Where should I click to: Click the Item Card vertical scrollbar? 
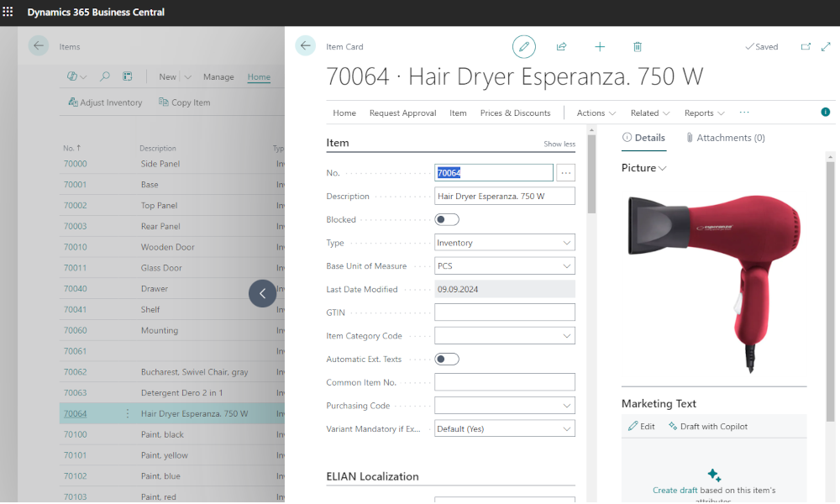pos(591,174)
